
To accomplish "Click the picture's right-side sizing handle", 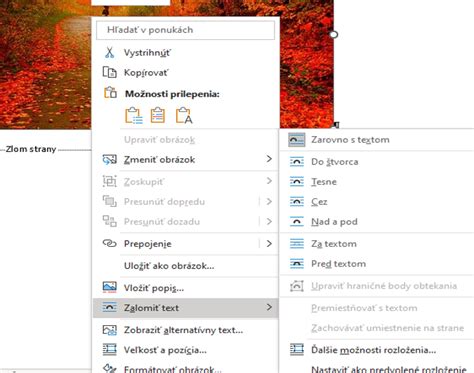I will [x=334, y=34].
